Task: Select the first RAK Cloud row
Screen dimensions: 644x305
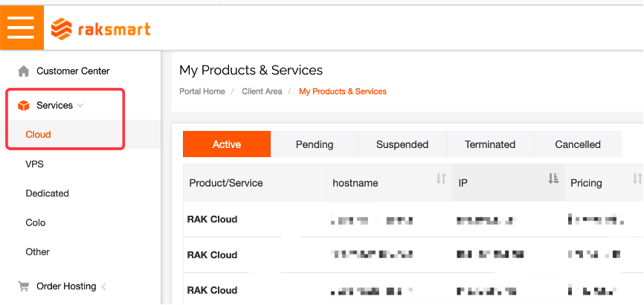Action: (413, 219)
